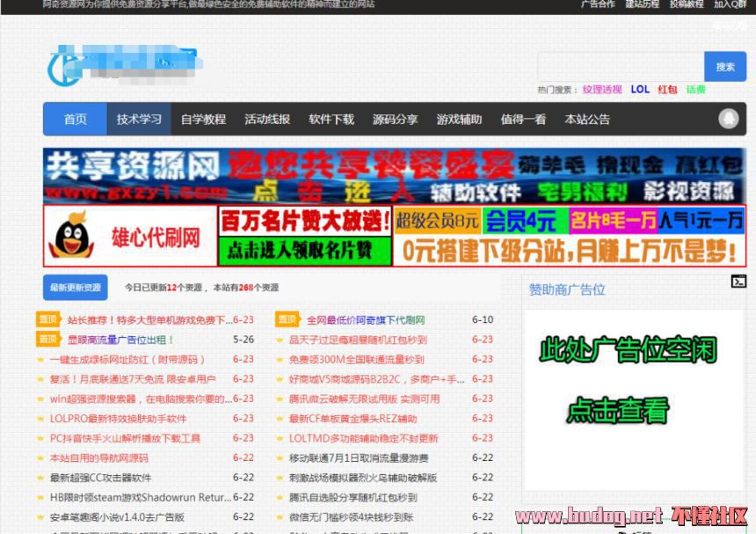Select 活动线报 in the navigation bar
This screenshot has width=756, height=534.
(267, 119)
